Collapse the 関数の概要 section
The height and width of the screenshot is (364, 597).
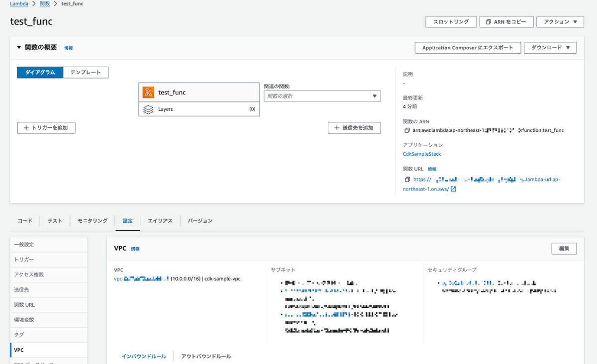pyautogui.click(x=19, y=48)
